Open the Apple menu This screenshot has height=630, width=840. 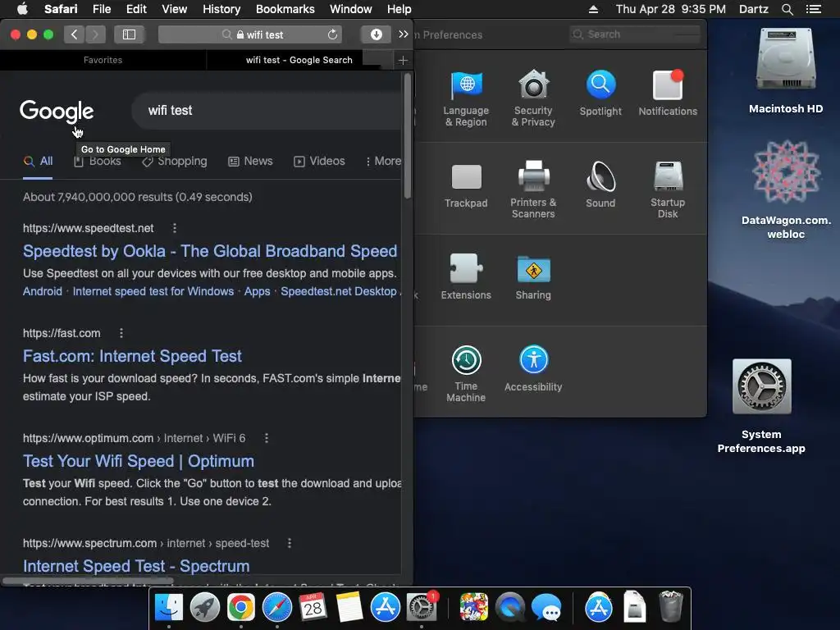[x=22, y=9]
